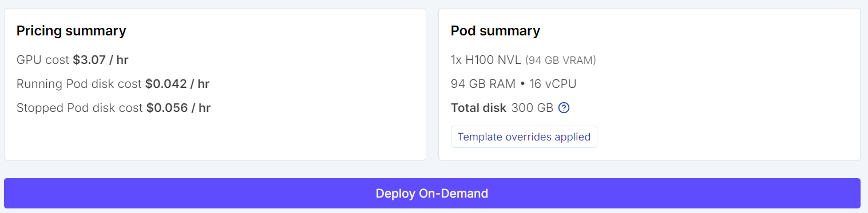Image resolution: width=868 pixels, height=213 pixels.
Task: Click the Deploy On-Demand button
Action: (x=432, y=193)
